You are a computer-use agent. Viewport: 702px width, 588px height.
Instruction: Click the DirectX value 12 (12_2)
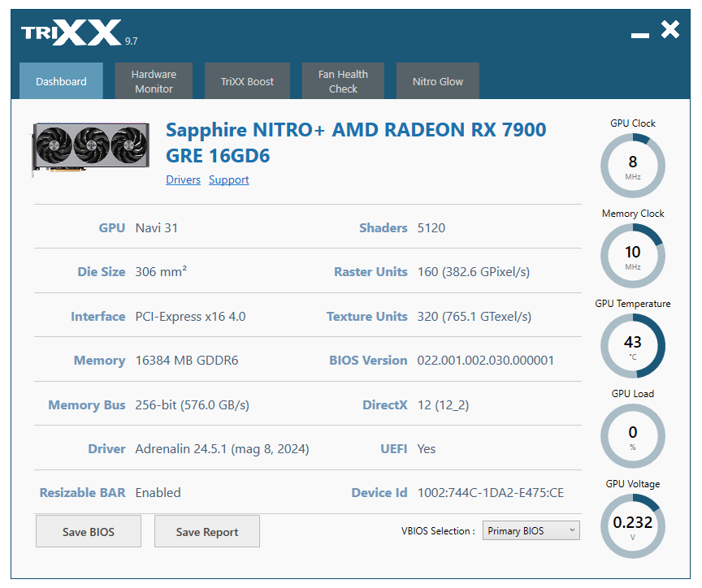[443, 405]
